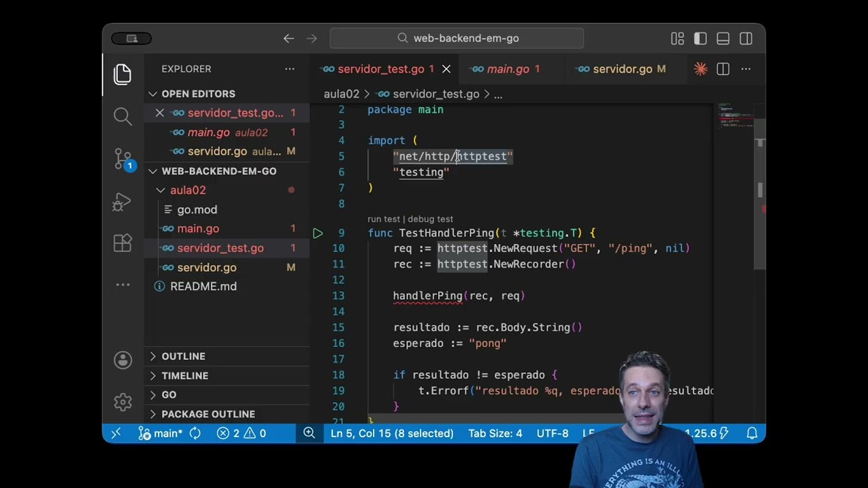
Task: Open remote window indicator in status bar
Action: click(116, 433)
